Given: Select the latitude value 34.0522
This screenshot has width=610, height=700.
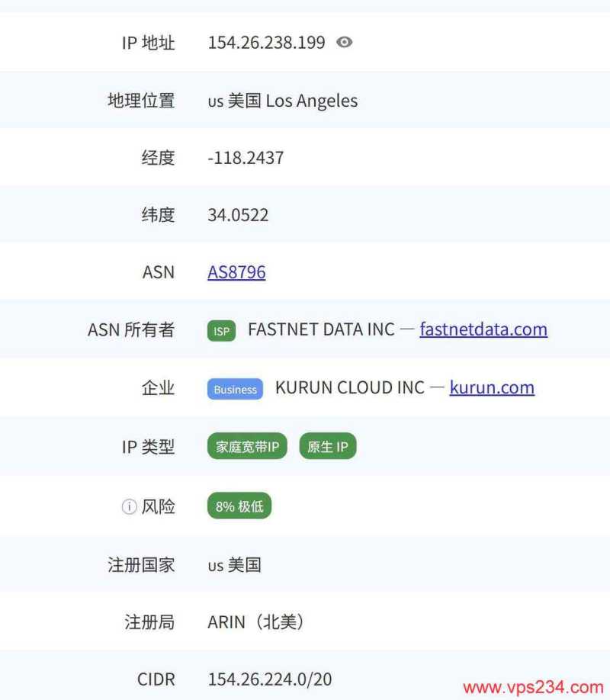Looking at the screenshot, I should point(239,215).
